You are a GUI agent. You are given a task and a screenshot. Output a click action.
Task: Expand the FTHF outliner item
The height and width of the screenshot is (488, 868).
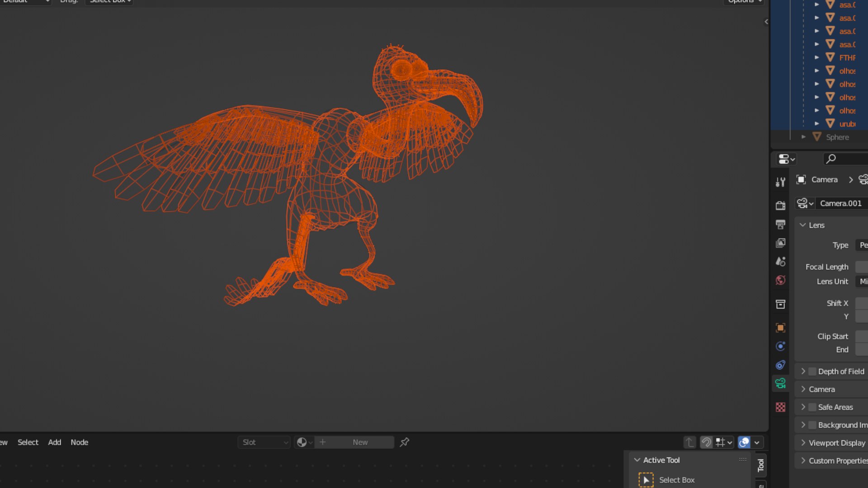(816, 57)
